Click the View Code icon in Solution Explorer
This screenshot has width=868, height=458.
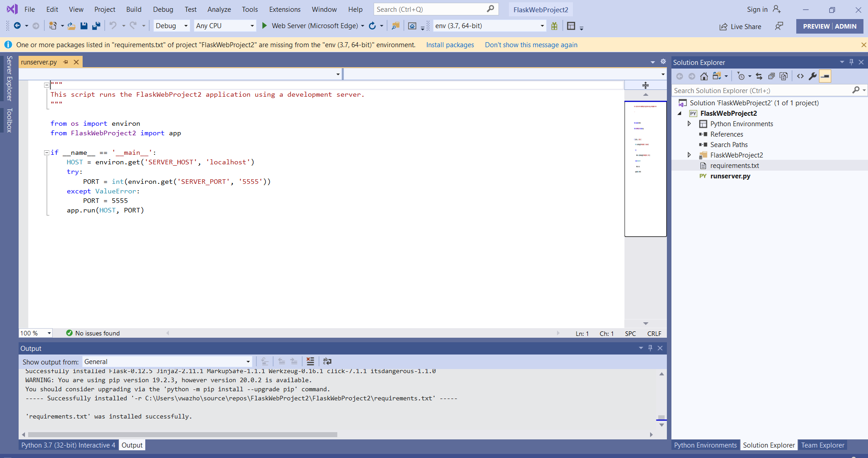pyautogui.click(x=800, y=76)
